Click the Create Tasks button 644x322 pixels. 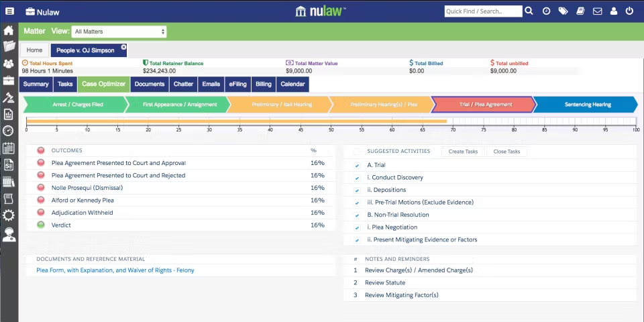[x=463, y=152]
